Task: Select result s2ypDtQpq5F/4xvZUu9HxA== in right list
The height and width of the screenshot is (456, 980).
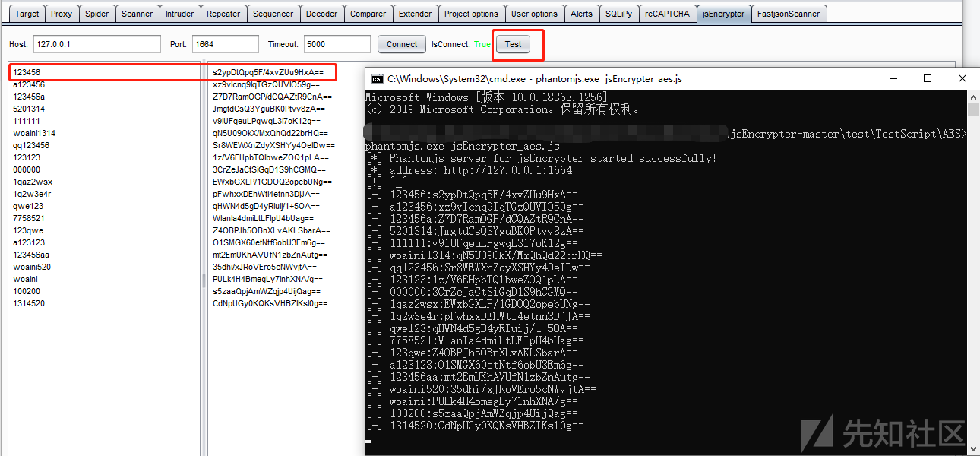Action: point(268,72)
